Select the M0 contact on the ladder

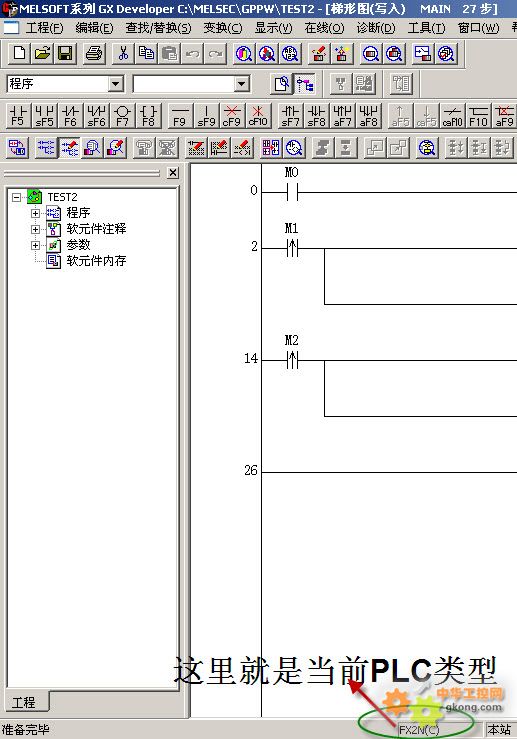point(292,192)
